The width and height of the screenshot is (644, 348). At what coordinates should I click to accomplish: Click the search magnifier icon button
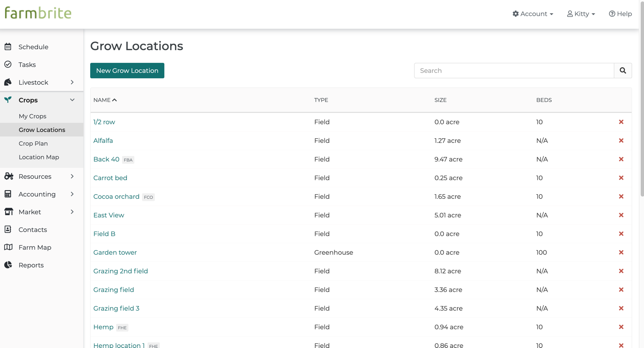coord(623,71)
